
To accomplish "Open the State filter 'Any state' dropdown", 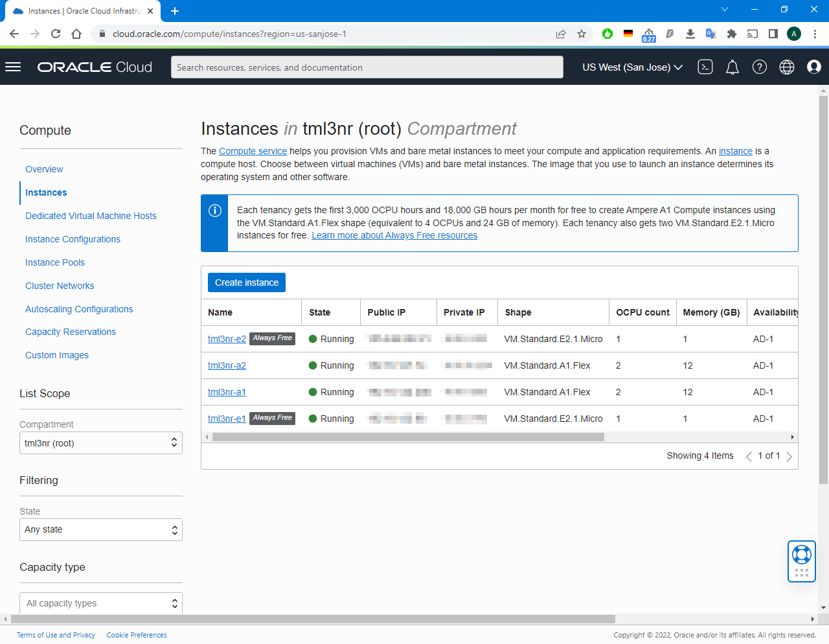I will [x=101, y=530].
